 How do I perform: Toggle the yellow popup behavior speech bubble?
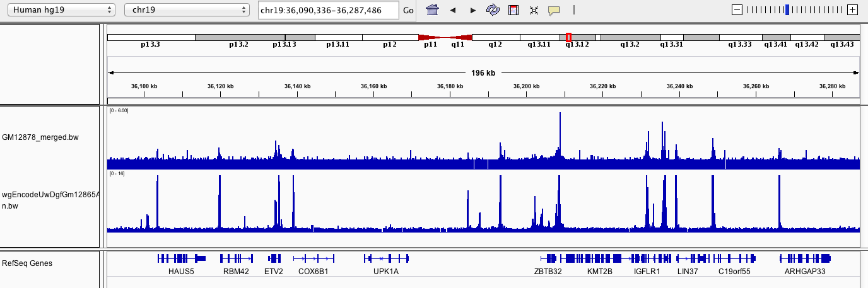click(554, 10)
